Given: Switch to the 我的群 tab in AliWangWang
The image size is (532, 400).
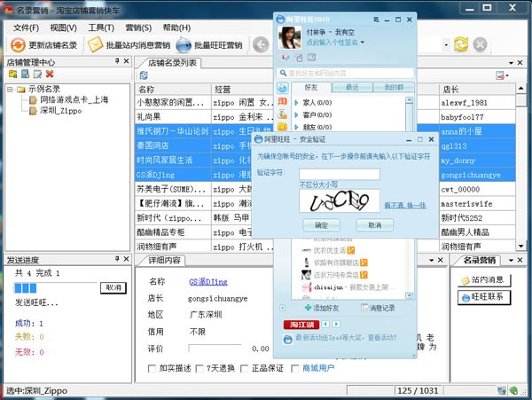Looking at the screenshot, I should tap(394, 88).
